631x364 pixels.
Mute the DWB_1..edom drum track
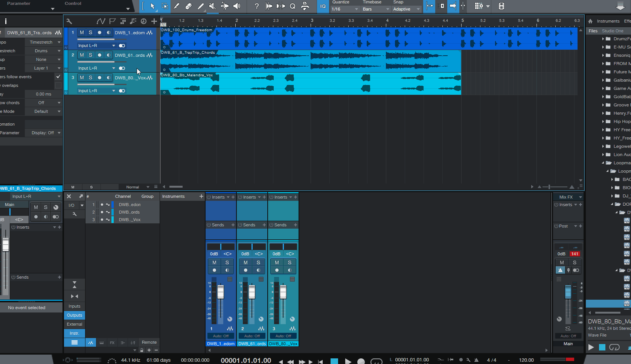click(x=82, y=33)
